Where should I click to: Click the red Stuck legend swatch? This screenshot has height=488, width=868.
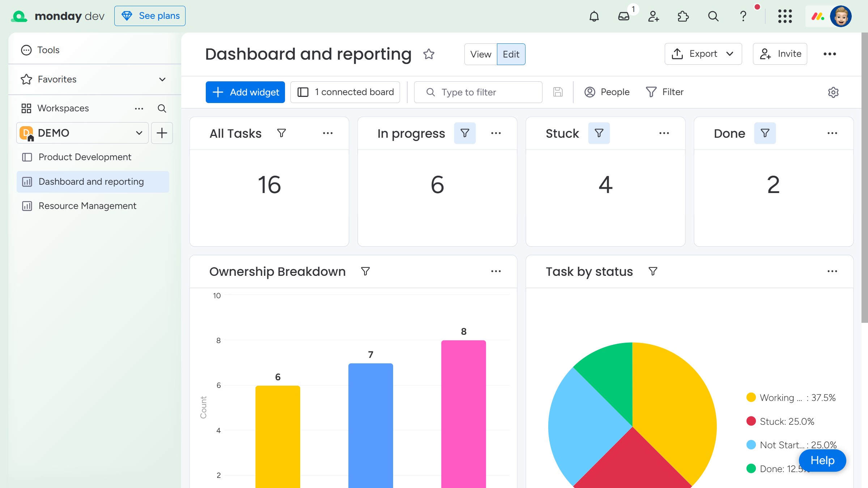(751, 421)
